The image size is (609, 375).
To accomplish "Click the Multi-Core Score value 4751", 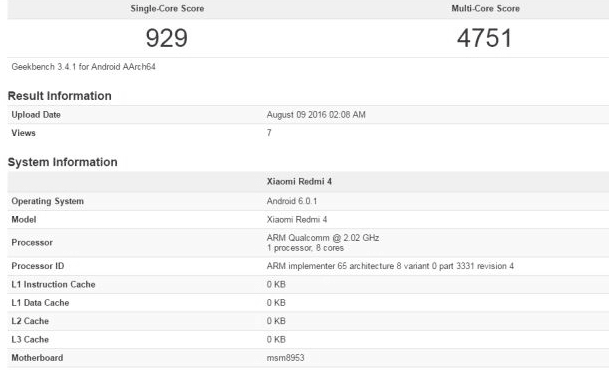I will 484,38.
